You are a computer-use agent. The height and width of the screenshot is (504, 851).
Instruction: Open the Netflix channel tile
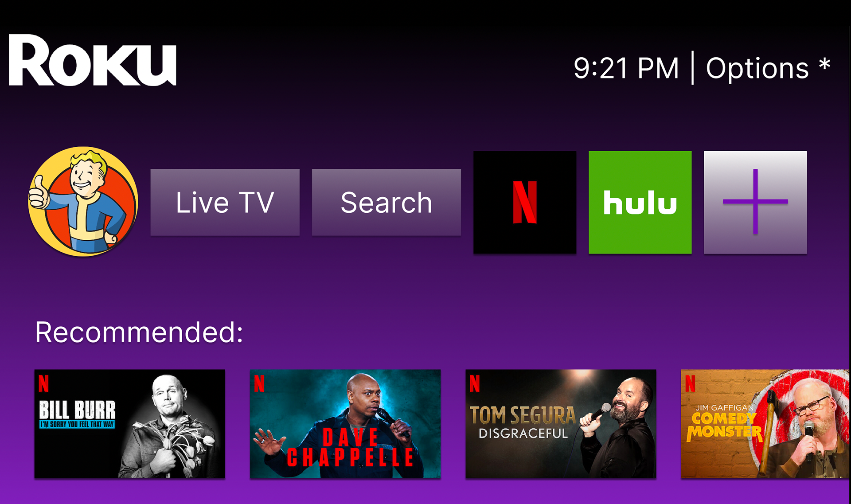[525, 202]
